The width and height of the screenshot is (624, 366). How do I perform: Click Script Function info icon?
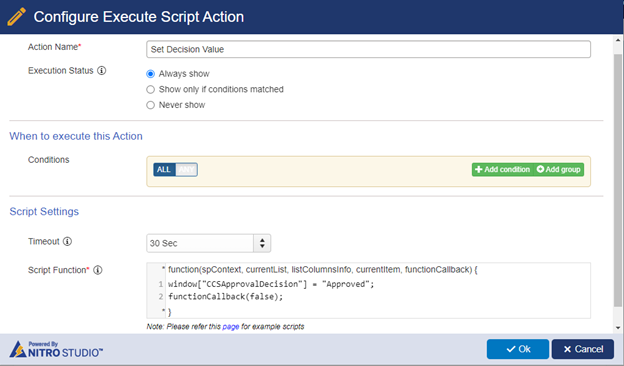coord(98,270)
